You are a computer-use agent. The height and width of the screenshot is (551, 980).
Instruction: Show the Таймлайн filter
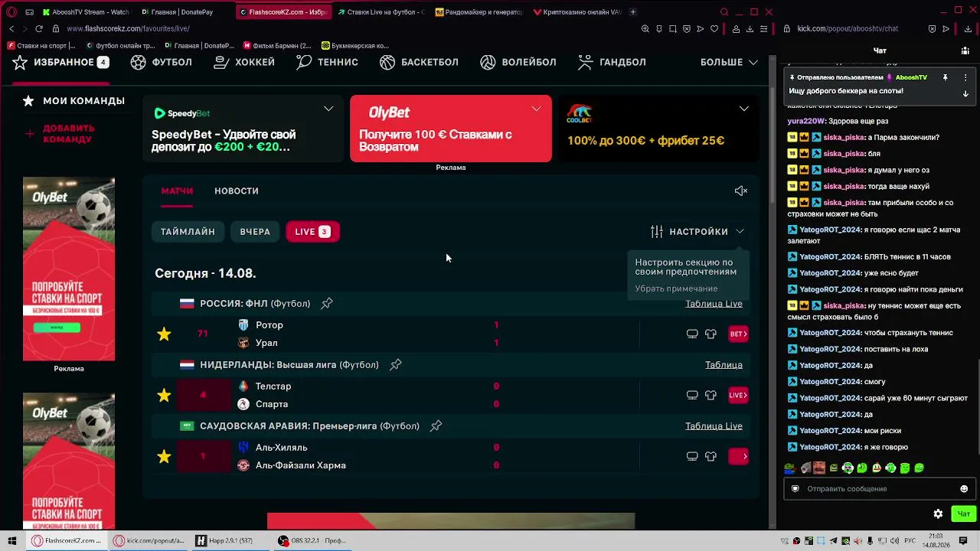[188, 231]
